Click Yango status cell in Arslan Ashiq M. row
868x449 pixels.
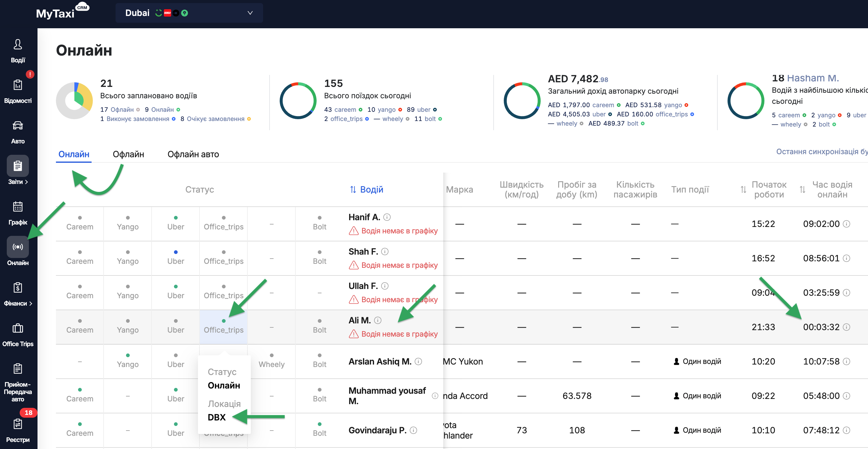[x=128, y=361]
